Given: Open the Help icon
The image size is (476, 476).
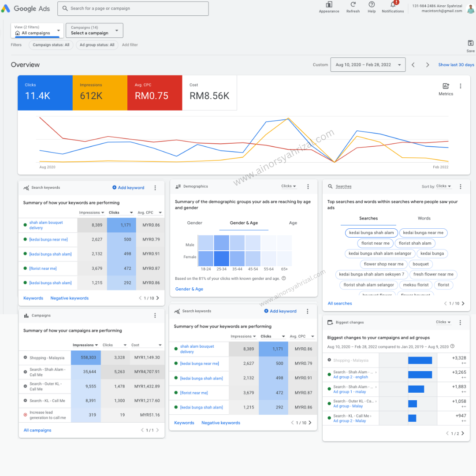Looking at the screenshot, I should click(x=372, y=5).
